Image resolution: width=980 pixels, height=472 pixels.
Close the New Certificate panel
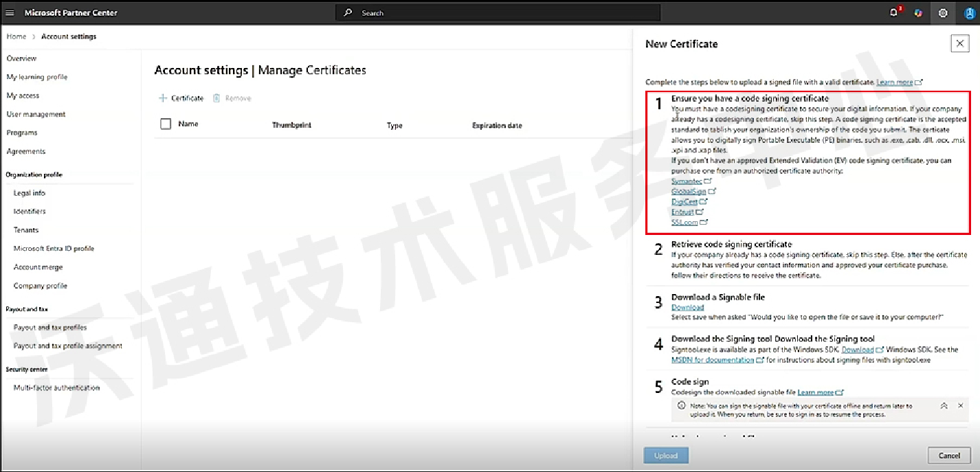(x=959, y=44)
